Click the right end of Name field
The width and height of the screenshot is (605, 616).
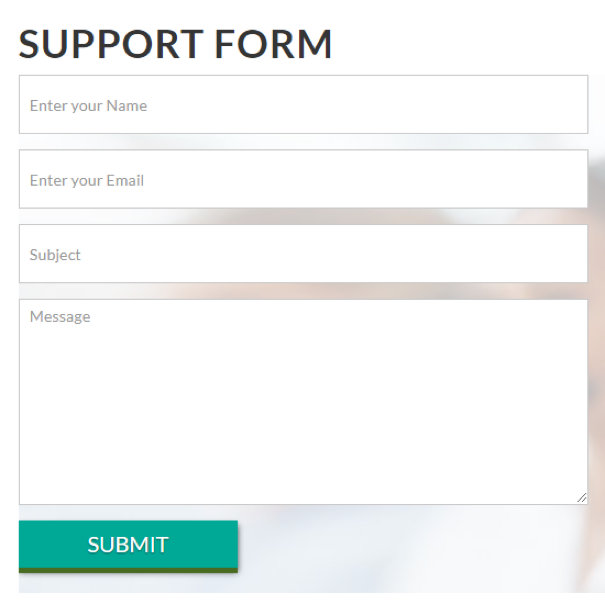570,105
